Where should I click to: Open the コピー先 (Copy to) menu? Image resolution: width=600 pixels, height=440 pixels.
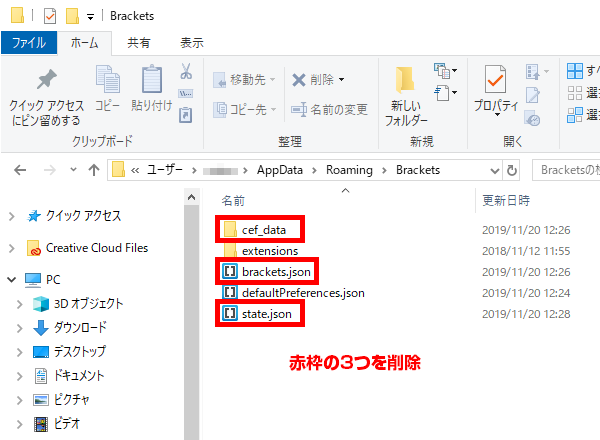245,110
